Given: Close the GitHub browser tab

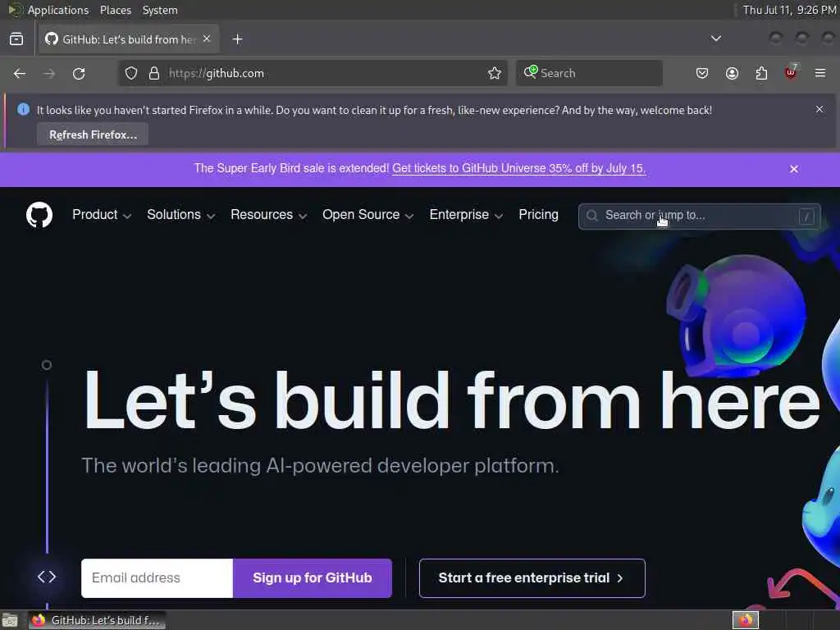Looking at the screenshot, I should coord(207,39).
